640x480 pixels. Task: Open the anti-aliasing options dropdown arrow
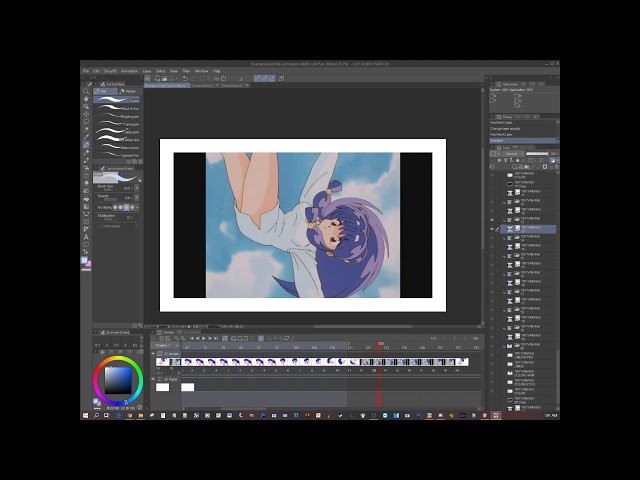pyautogui.click(x=138, y=207)
